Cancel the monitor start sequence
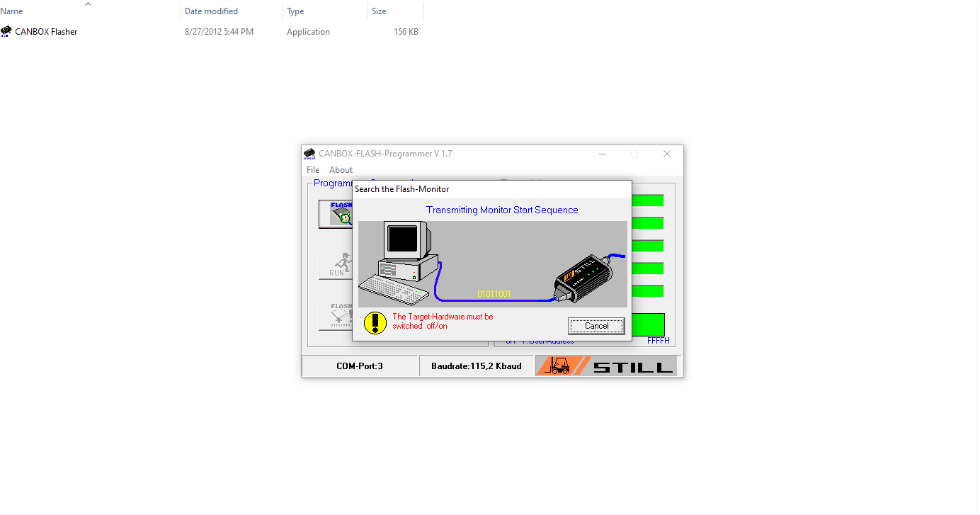 pos(596,325)
